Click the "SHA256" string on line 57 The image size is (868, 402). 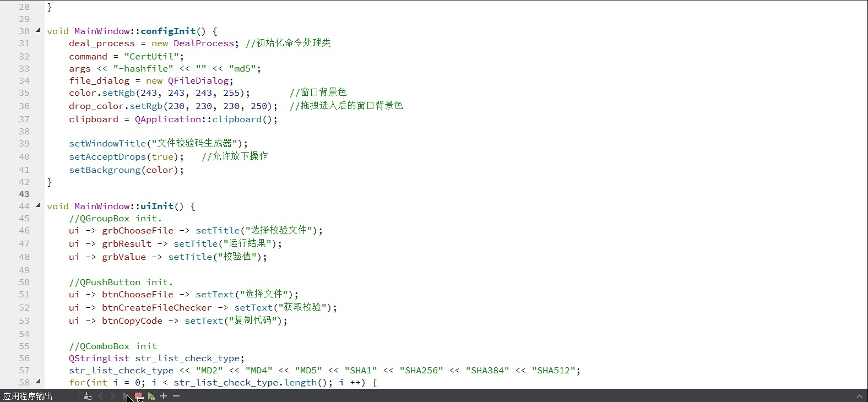[x=421, y=370]
